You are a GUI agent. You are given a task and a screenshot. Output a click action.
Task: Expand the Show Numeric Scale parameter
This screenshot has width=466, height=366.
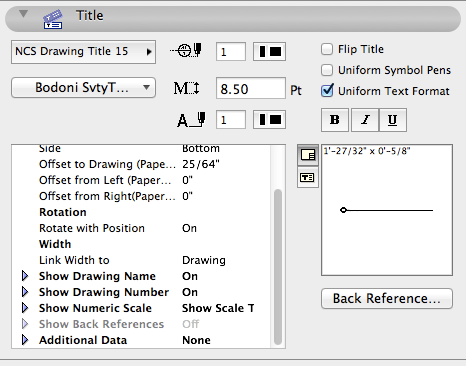tap(25, 308)
